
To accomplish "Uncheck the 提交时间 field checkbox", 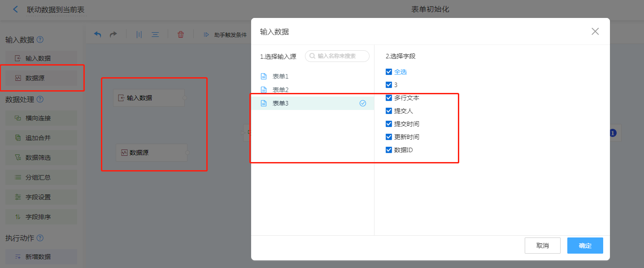I will tap(389, 124).
